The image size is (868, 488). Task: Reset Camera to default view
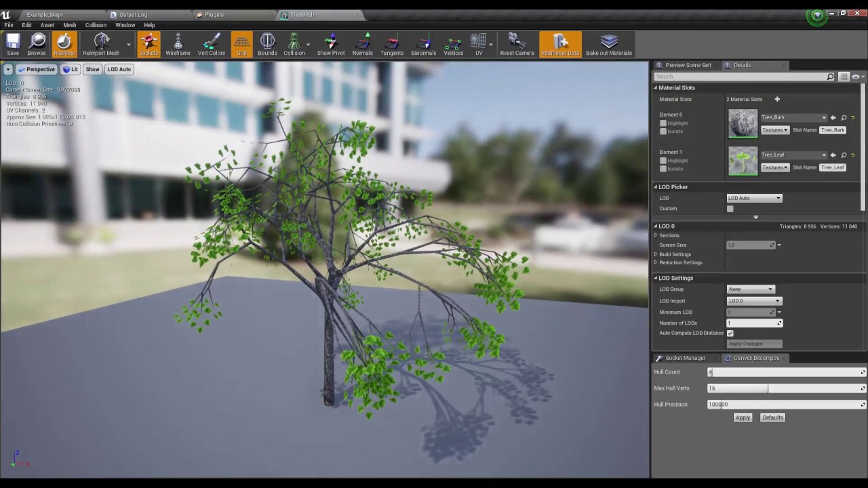point(517,45)
